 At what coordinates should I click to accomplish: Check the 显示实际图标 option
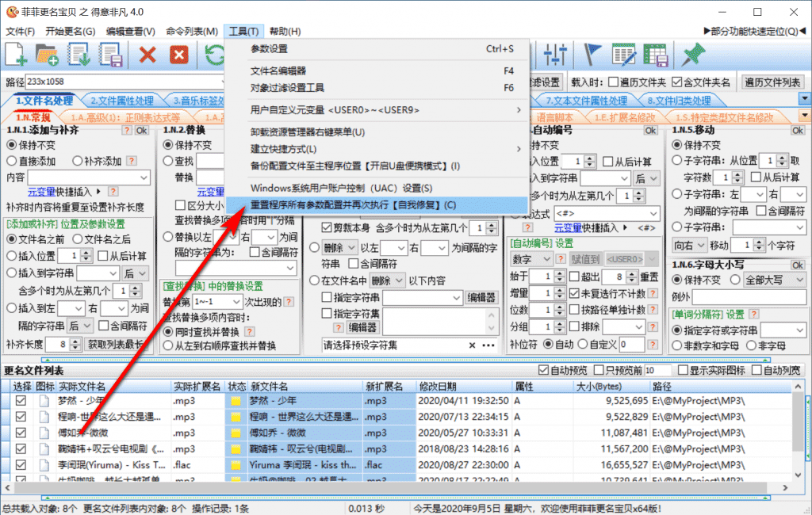(683, 370)
